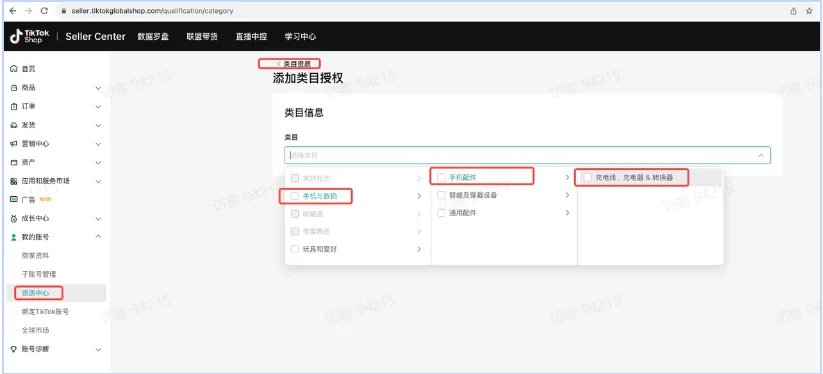Collapse the 我的账号 section chevron
823x374 pixels.
(x=98, y=237)
